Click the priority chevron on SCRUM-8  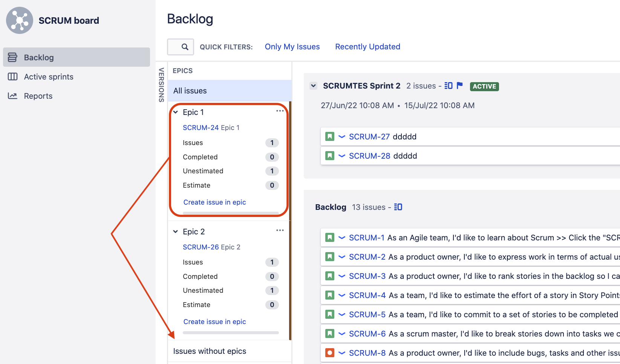click(x=342, y=353)
